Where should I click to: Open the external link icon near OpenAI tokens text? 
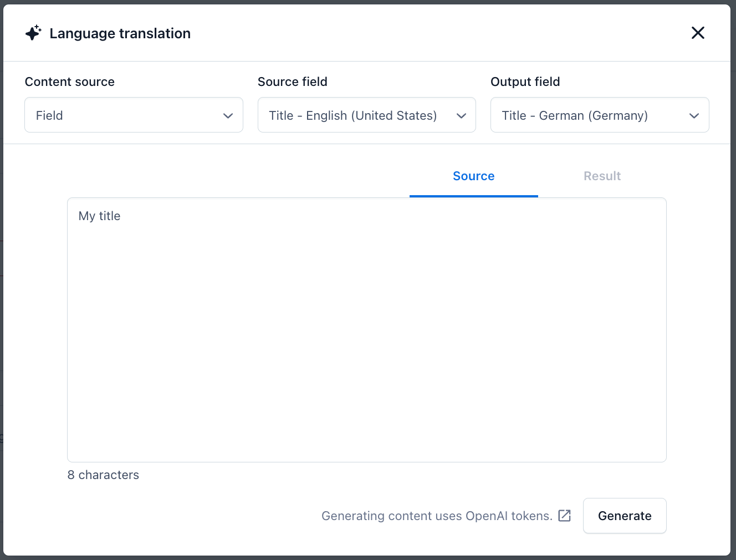(x=565, y=516)
